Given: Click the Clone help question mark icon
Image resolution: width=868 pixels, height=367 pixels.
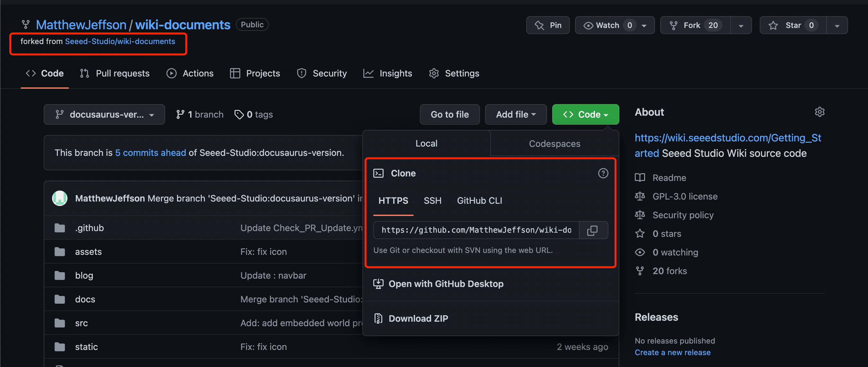Looking at the screenshot, I should pos(603,173).
